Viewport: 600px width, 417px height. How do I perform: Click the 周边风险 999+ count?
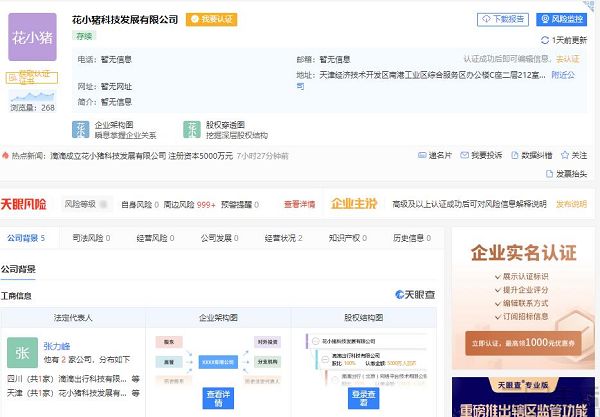[x=189, y=205]
